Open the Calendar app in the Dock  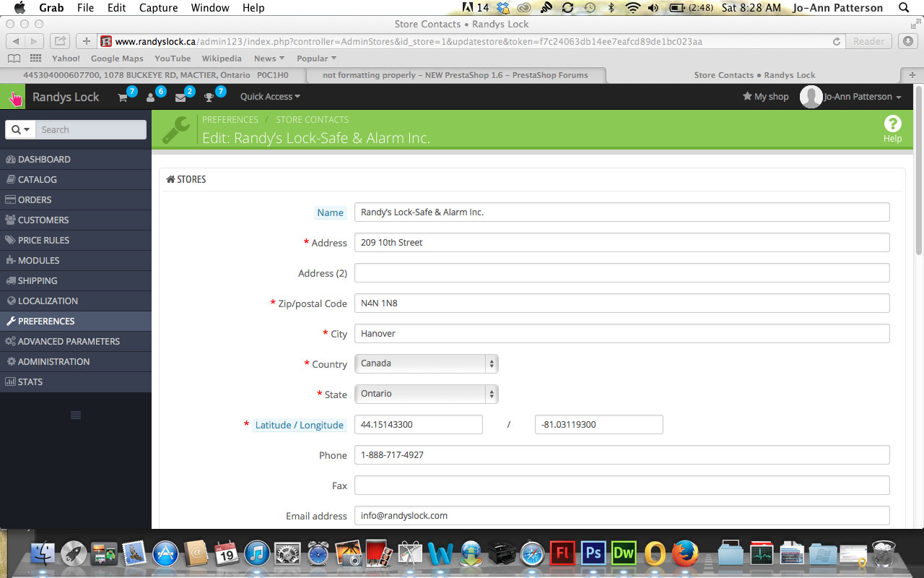pyautogui.click(x=226, y=553)
